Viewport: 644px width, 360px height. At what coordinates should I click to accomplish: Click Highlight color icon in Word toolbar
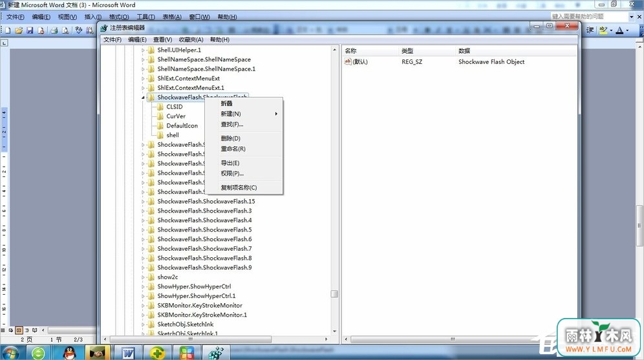tap(603, 30)
